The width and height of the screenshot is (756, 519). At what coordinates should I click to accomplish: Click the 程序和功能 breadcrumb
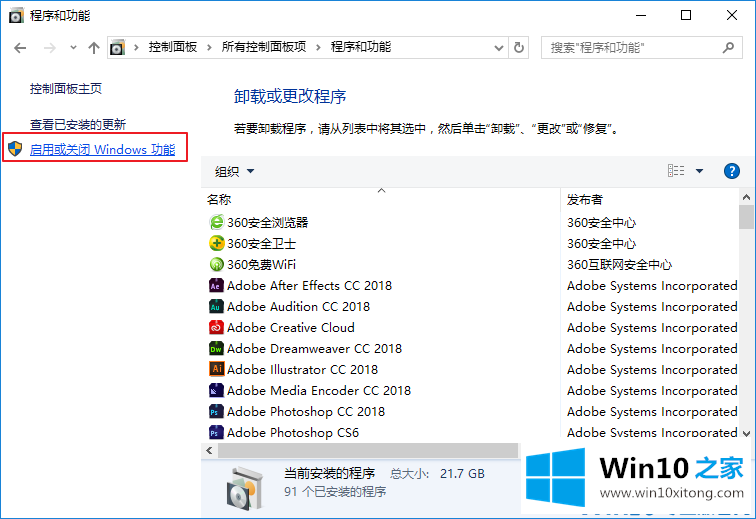click(361, 47)
